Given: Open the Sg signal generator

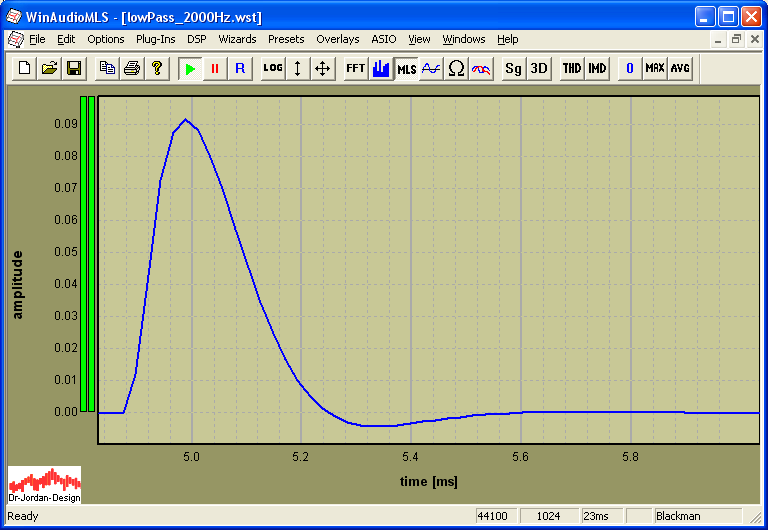Looking at the screenshot, I should (x=513, y=68).
